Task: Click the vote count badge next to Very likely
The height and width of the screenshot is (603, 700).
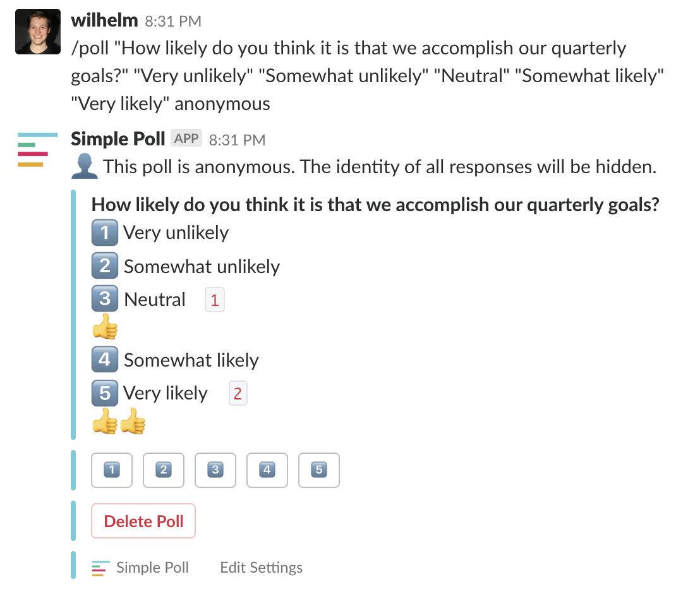Action: click(238, 393)
